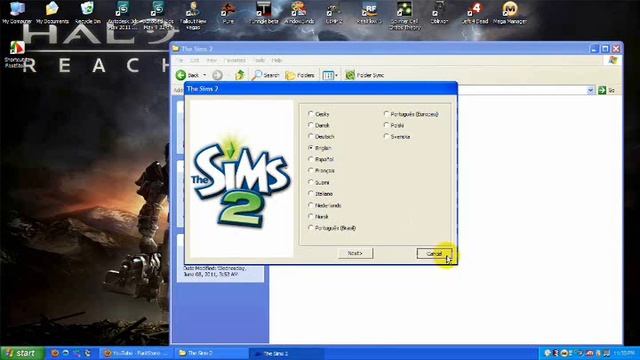Open the Favorites menu in Explorer
Image resolution: width=640 pixels, height=360 pixels.
pyautogui.click(x=235, y=60)
